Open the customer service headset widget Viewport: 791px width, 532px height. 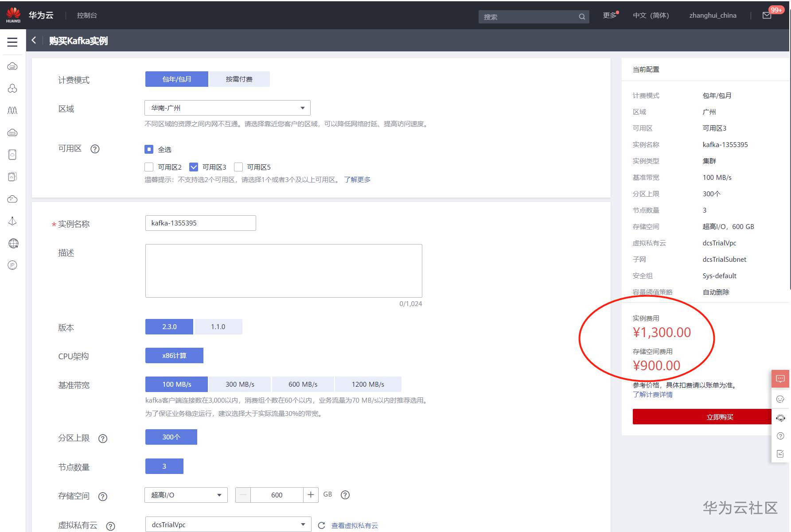click(780, 418)
